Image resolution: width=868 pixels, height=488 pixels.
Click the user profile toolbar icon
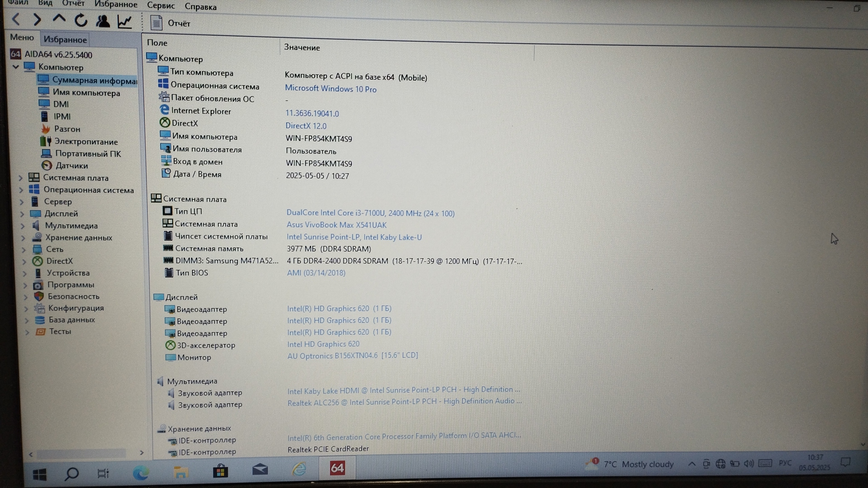103,21
